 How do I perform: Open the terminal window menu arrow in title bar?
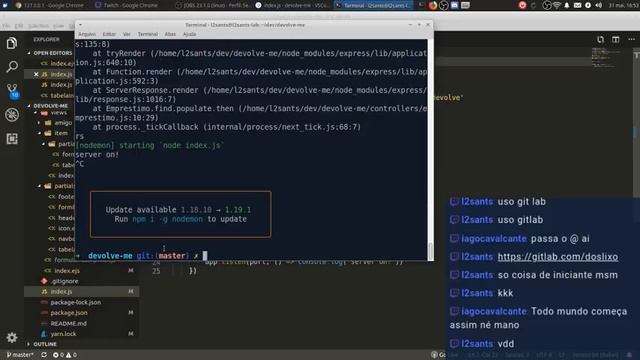tap(80, 25)
